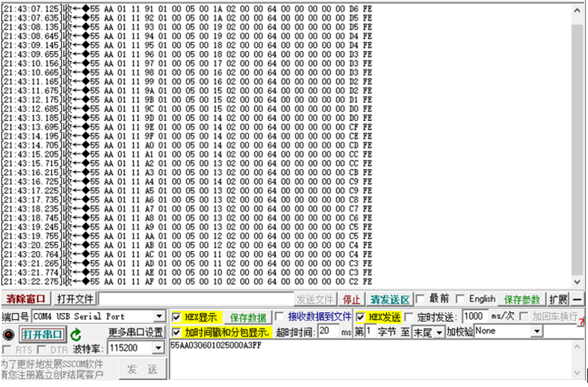Click the red record indicator icon

tap(8, 334)
